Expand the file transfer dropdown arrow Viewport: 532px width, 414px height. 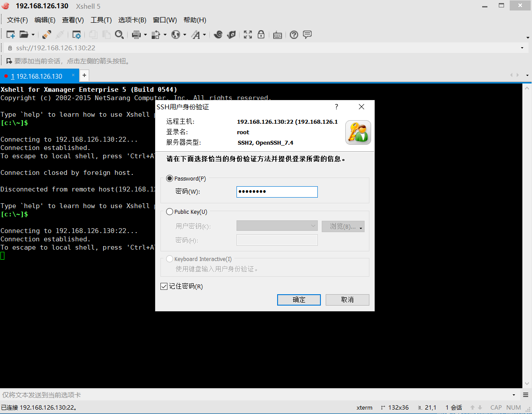(x=165, y=35)
